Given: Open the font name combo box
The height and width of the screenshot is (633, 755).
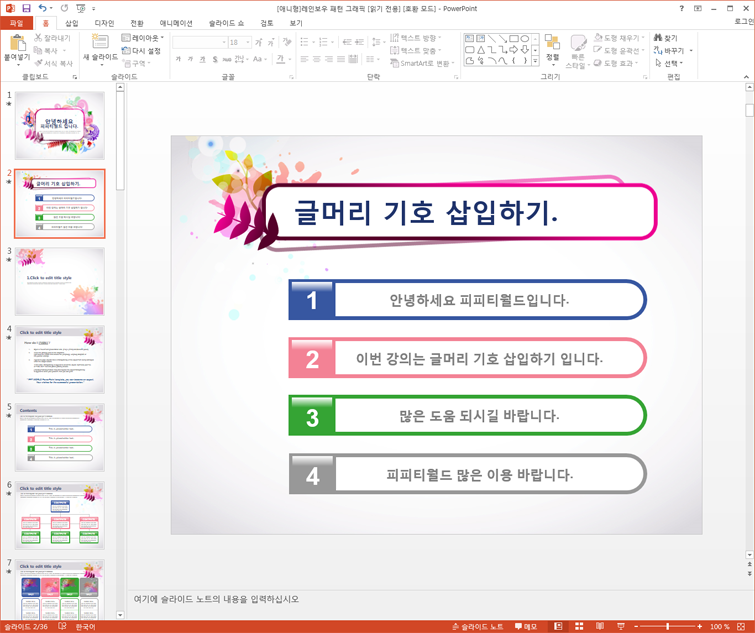Looking at the screenshot, I should pyautogui.click(x=200, y=42).
